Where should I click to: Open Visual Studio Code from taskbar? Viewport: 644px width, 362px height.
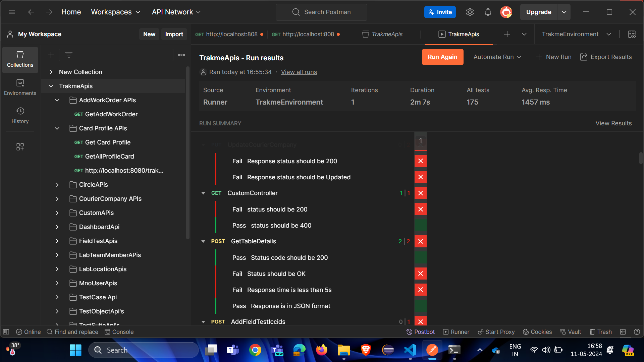[410, 350]
